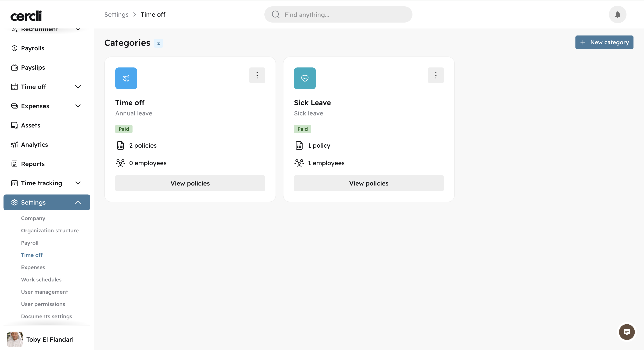Image resolution: width=644 pixels, height=350 pixels.
Task: Expand the Time off sidebar section
Action: click(78, 87)
